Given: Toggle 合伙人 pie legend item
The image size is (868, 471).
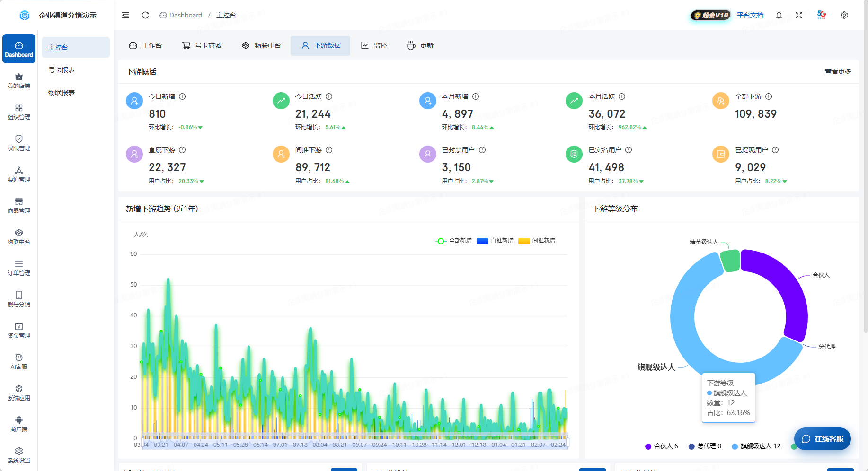Looking at the screenshot, I should point(662,446).
